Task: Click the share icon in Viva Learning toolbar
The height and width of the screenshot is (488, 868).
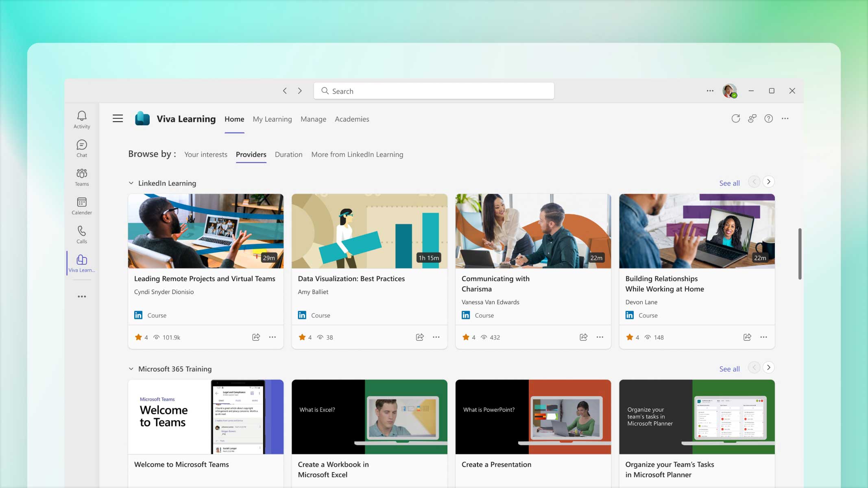Action: point(752,119)
